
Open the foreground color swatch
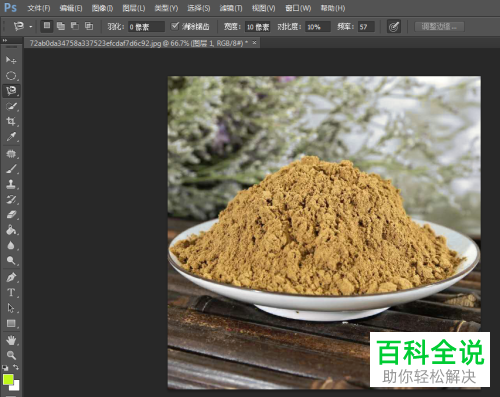(x=8, y=379)
